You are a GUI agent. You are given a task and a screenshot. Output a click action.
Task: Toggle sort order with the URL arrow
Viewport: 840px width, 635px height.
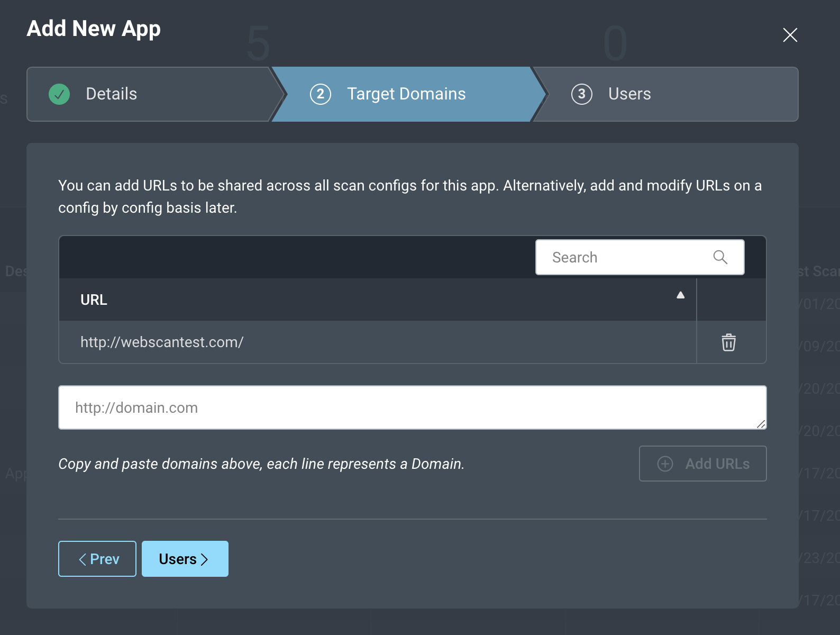pyautogui.click(x=680, y=295)
